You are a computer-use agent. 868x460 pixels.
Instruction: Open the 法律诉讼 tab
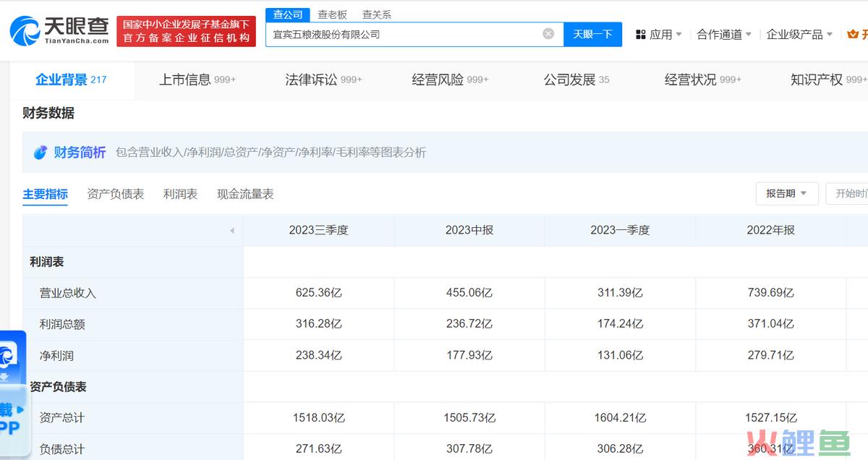click(323, 80)
